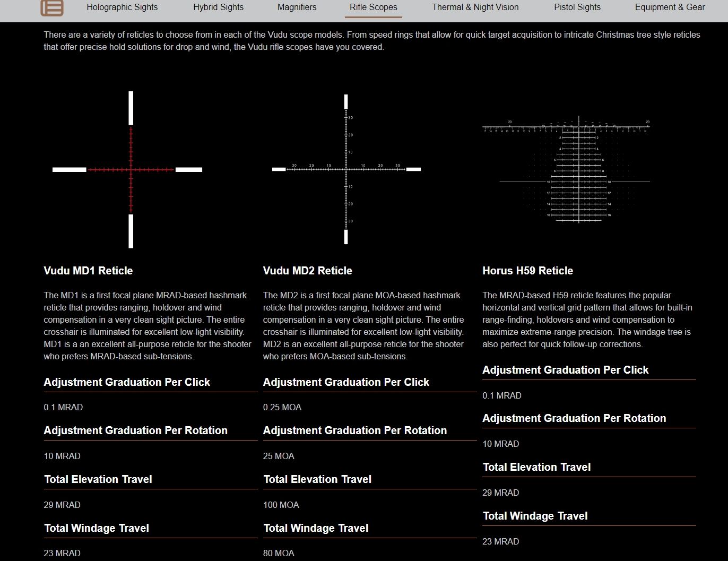Click the 0.25 MOA per click value
This screenshot has width=728, height=561.
[x=282, y=407]
